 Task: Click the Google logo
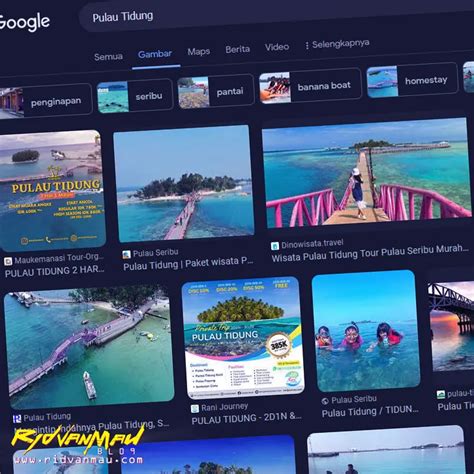(x=24, y=23)
